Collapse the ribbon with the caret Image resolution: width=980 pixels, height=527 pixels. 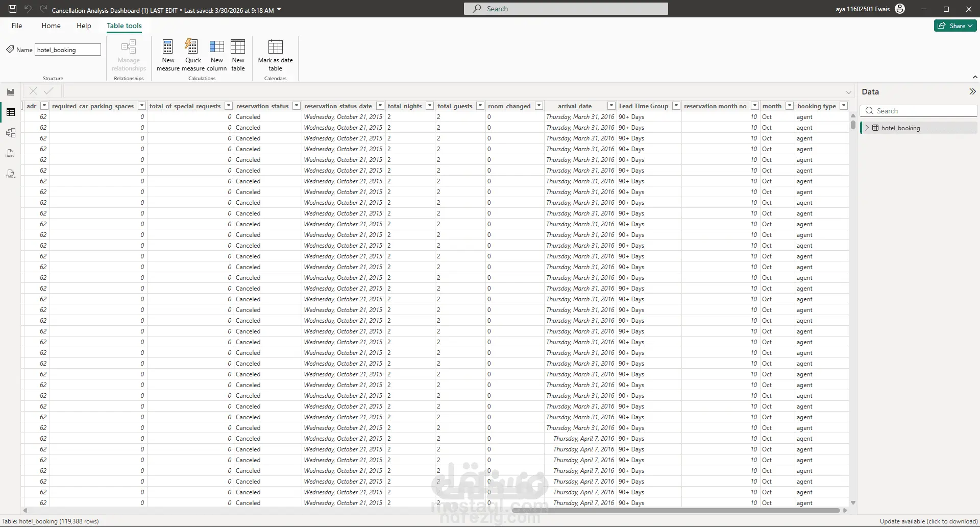click(x=975, y=77)
